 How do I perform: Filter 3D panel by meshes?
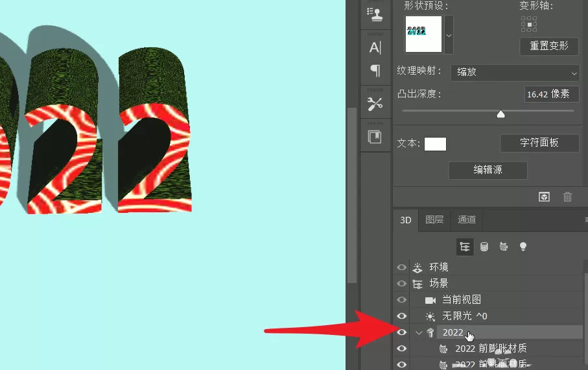pos(484,247)
